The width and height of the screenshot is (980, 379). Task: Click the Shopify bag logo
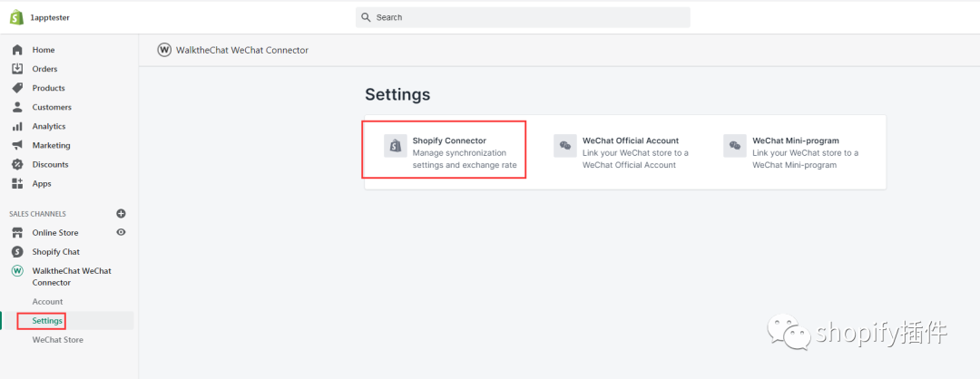[x=17, y=17]
